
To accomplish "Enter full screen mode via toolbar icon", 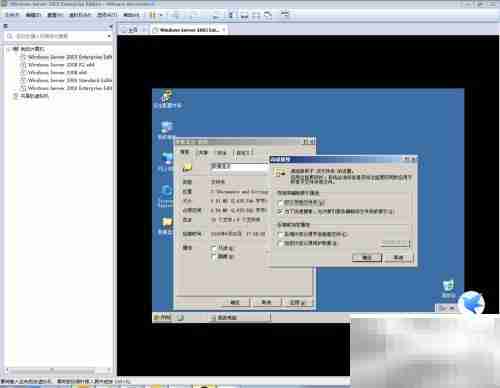I will coord(256,15).
